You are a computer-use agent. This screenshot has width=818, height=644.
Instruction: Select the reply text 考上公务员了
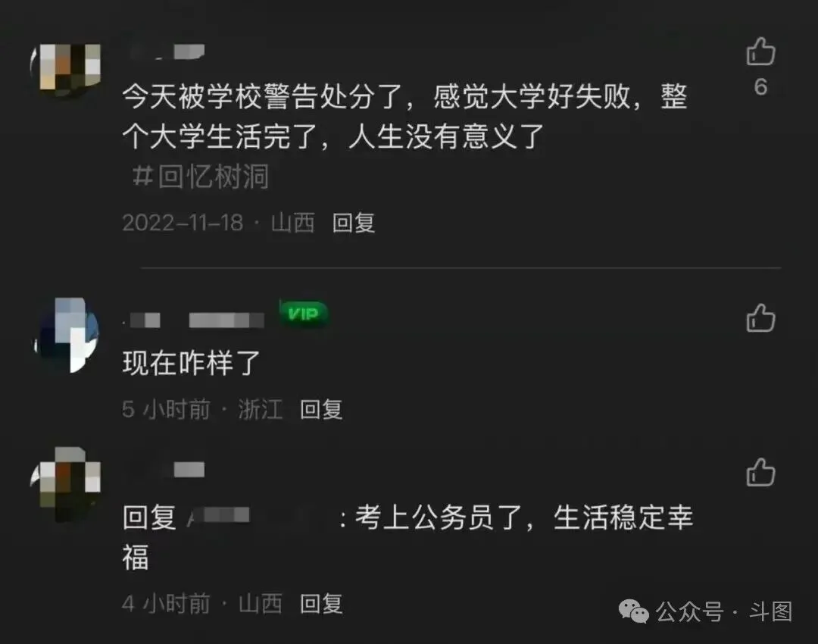(439, 517)
